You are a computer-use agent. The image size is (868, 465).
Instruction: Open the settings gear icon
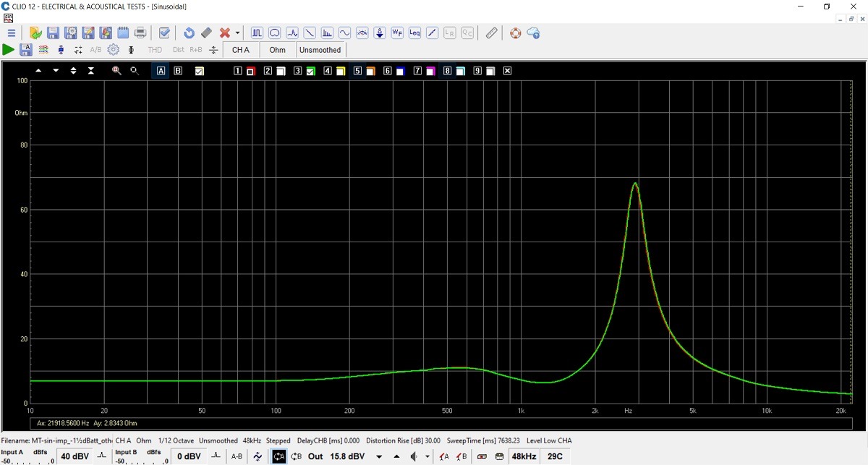pyautogui.click(x=114, y=50)
